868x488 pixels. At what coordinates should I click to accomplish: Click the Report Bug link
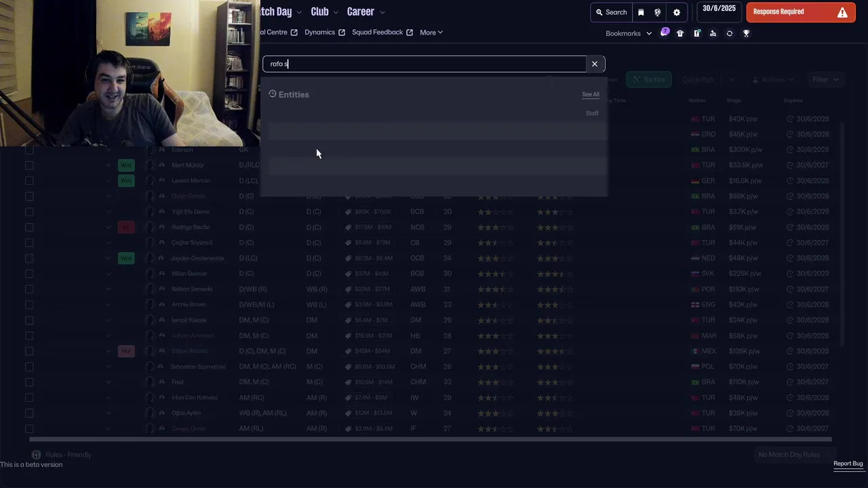click(x=848, y=464)
